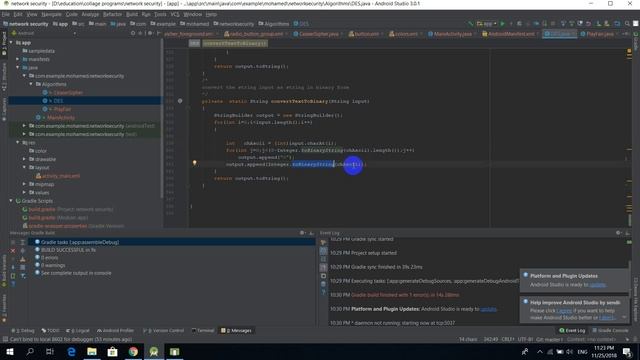Open the Gradle Console button

point(610,330)
